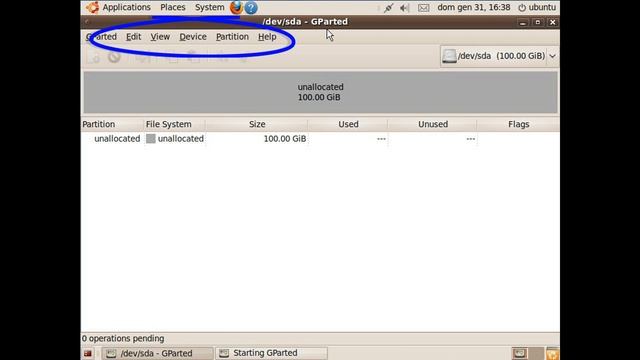This screenshot has height=360, width=640.
Task: Expand the /dev/sda device selector dropdown
Action: click(552, 56)
